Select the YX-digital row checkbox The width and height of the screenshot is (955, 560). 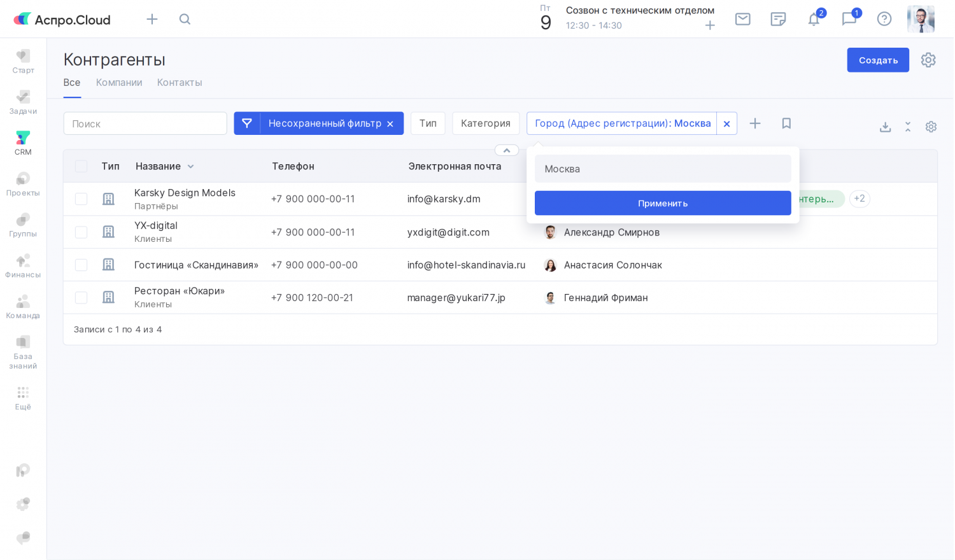81,232
